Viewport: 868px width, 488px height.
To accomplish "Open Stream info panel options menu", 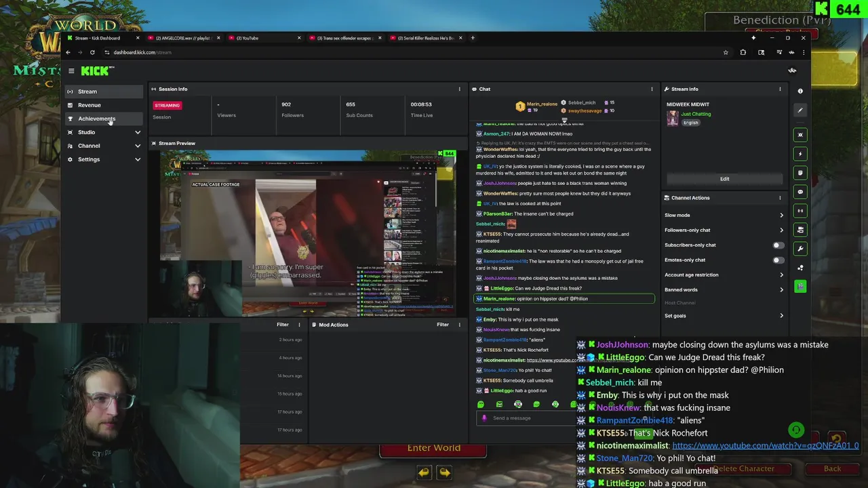I will click(x=780, y=89).
